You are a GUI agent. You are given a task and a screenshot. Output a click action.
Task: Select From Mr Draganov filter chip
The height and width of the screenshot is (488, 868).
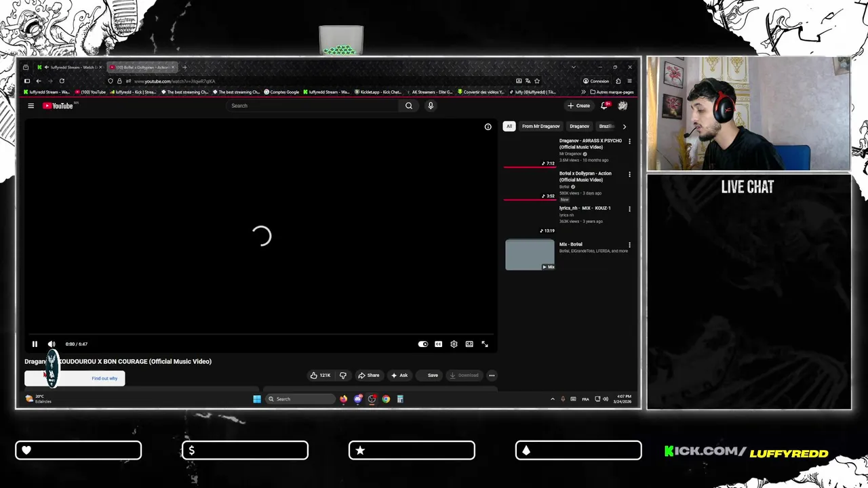click(x=540, y=126)
